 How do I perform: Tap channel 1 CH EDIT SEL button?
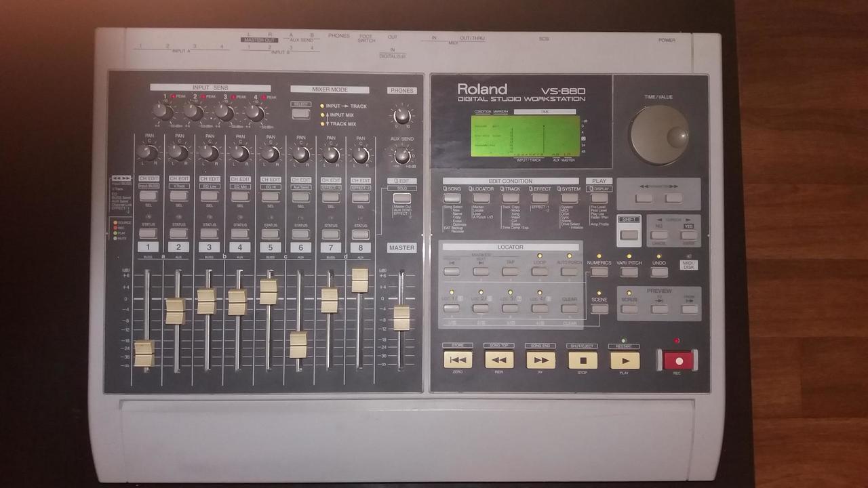[148, 196]
